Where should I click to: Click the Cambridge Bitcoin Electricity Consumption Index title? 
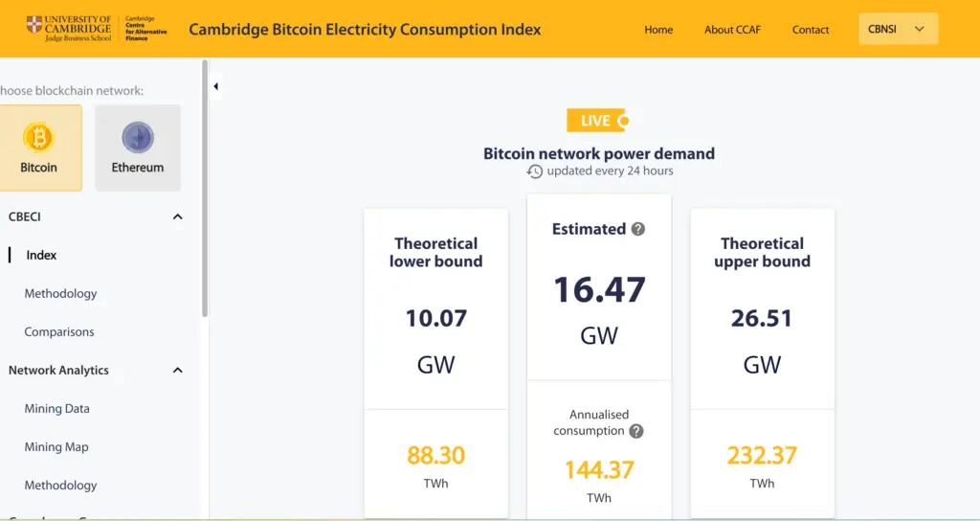click(x=365, y=30)
